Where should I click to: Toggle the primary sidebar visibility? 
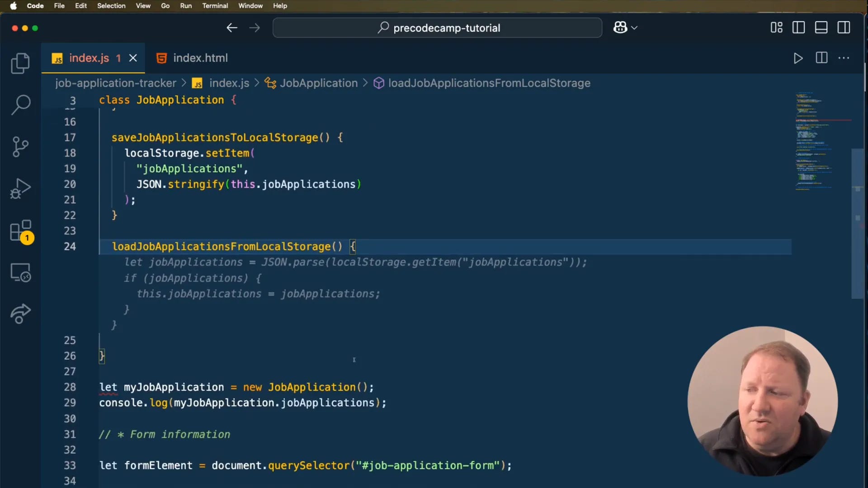[798, 28]
